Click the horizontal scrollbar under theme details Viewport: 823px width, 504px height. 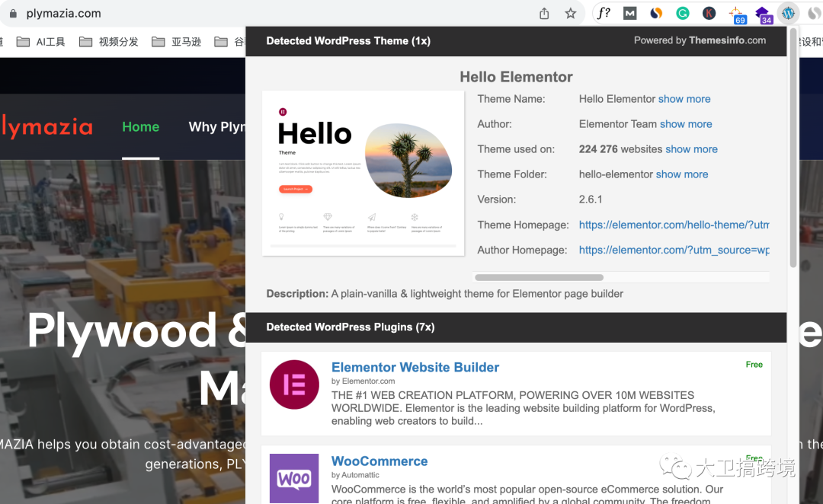point(539,277)
